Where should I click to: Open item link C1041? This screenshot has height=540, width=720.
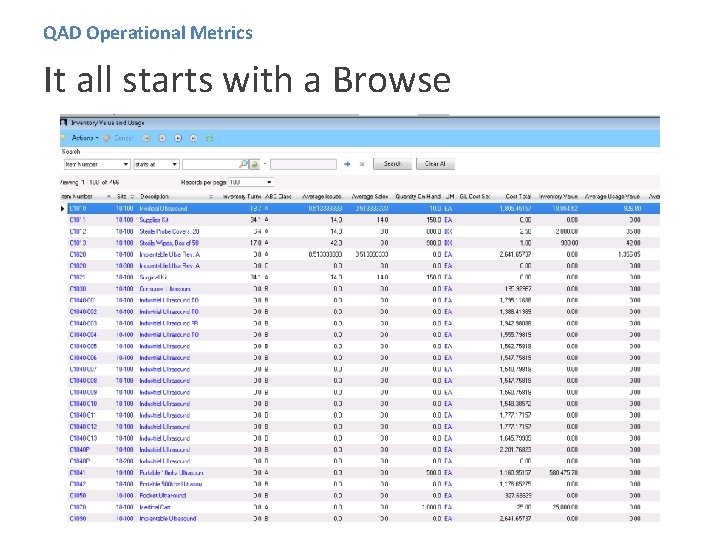[x=77, y=472]
